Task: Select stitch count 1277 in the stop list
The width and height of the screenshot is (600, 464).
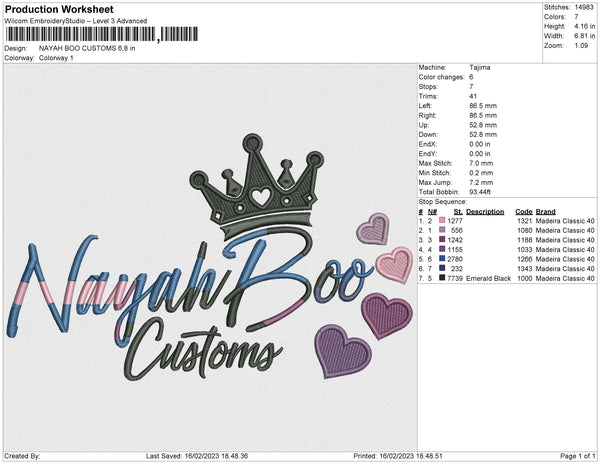Action: coord(455,221)
